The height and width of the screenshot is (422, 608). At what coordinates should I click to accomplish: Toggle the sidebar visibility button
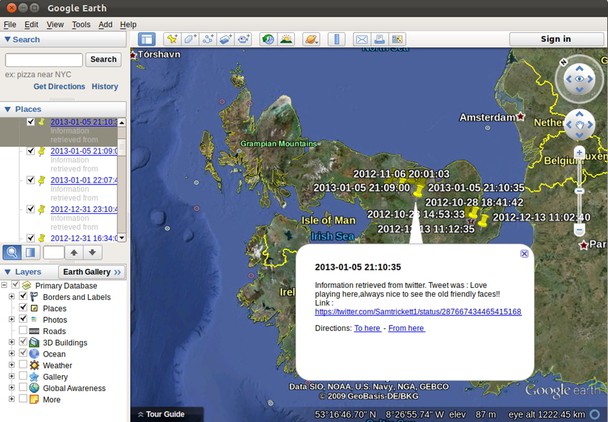[147, 39]
